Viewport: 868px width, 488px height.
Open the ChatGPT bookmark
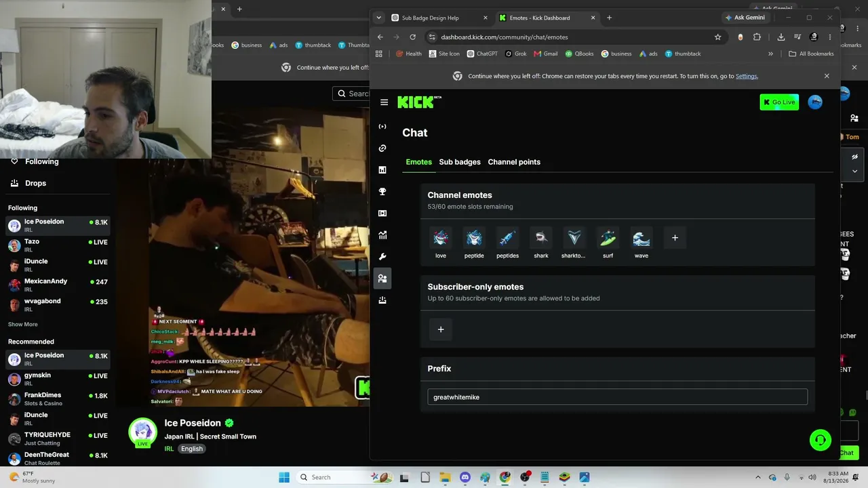pos(482,54)
